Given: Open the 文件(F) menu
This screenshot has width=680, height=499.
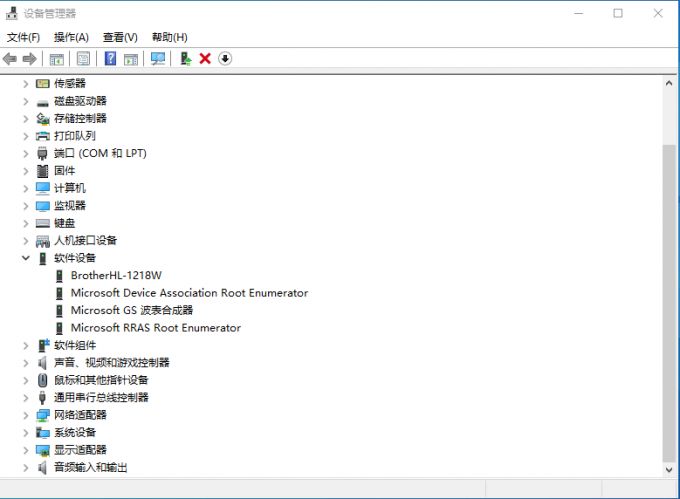Looking at the screenshot, I should (23, 37).
